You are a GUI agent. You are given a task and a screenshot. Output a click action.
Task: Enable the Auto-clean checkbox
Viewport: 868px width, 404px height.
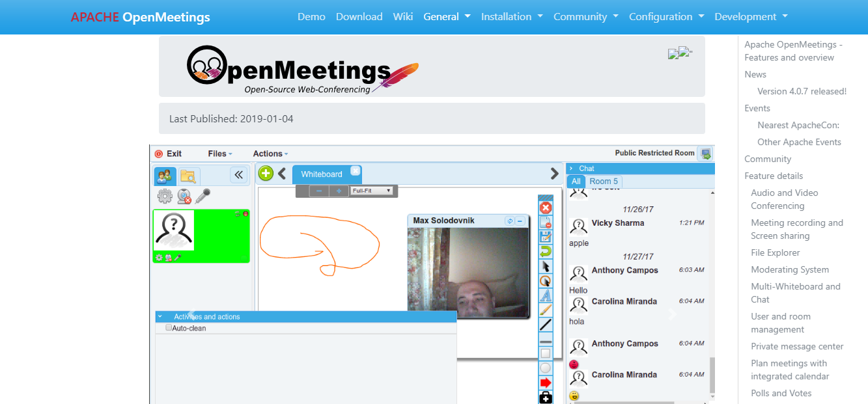[x=169, y=328]
